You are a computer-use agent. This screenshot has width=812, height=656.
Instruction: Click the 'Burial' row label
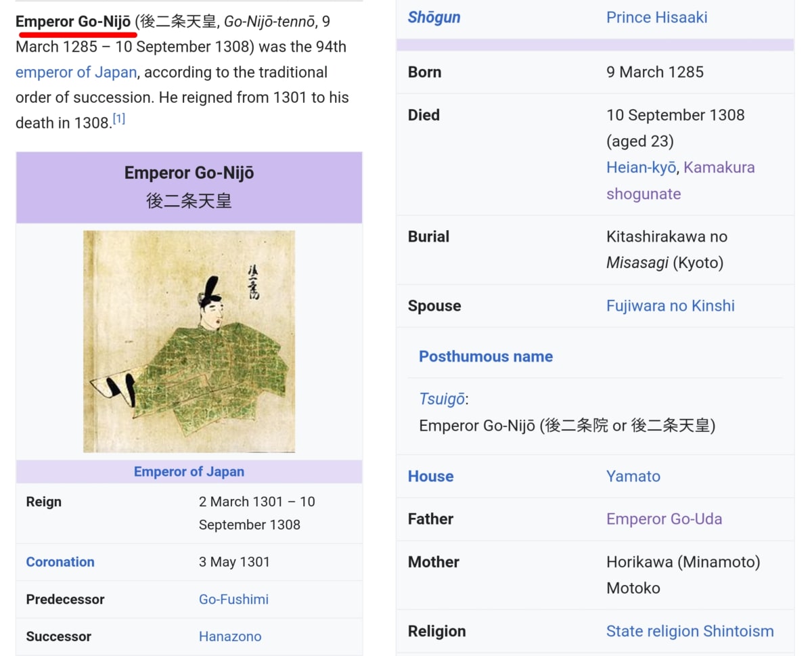point(428,236)
